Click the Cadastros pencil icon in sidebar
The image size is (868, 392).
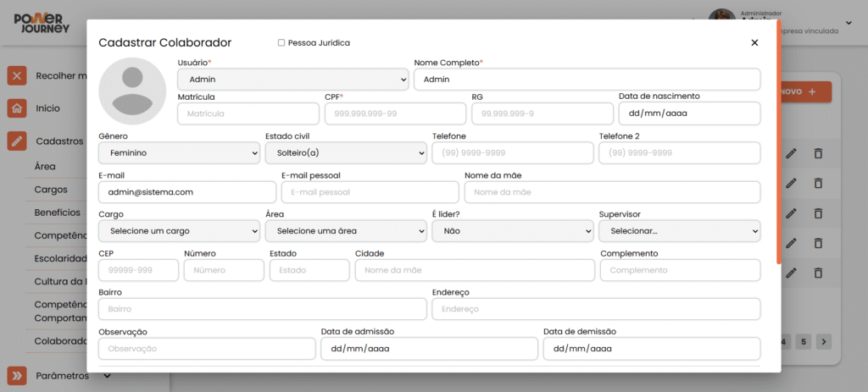[17, 141]
